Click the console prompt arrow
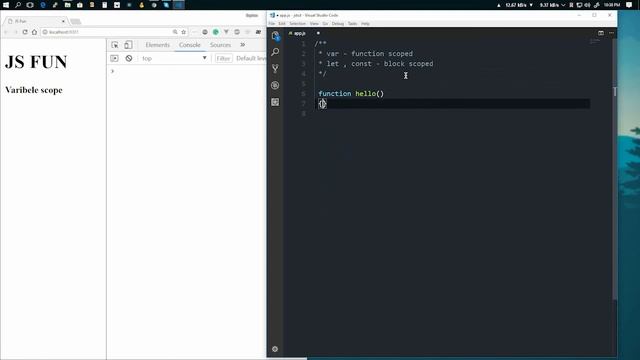 point(113,71)
